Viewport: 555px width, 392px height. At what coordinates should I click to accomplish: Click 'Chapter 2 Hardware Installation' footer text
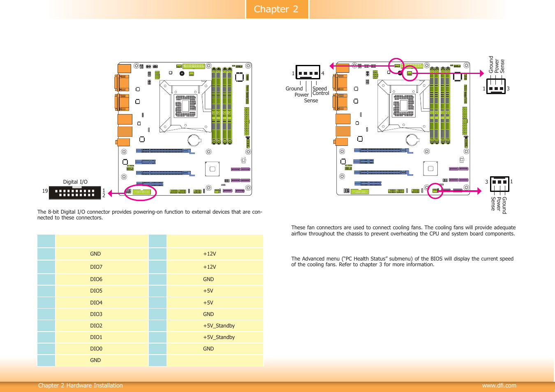(81, 385)
